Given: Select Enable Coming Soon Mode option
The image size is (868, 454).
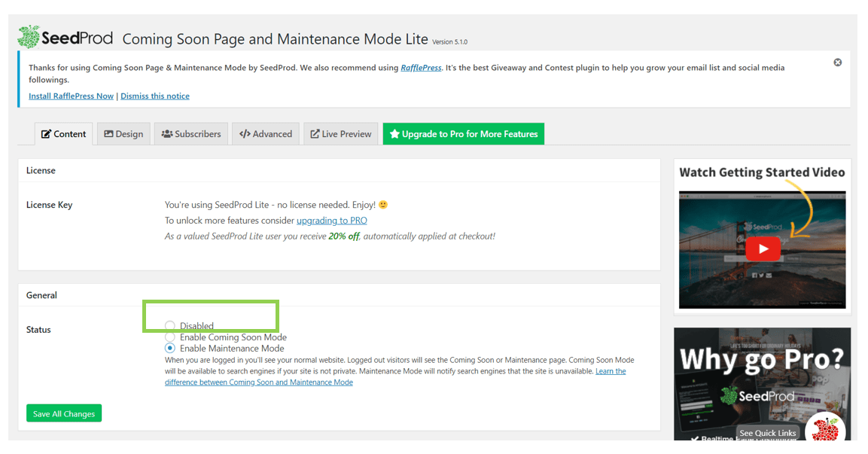Looking at the screenshot, I should [170, 337].
